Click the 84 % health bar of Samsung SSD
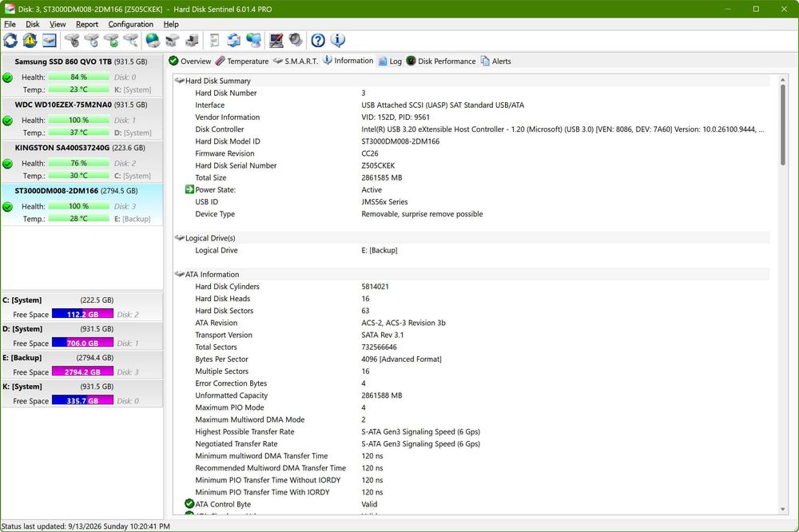 tap(79, 77)
